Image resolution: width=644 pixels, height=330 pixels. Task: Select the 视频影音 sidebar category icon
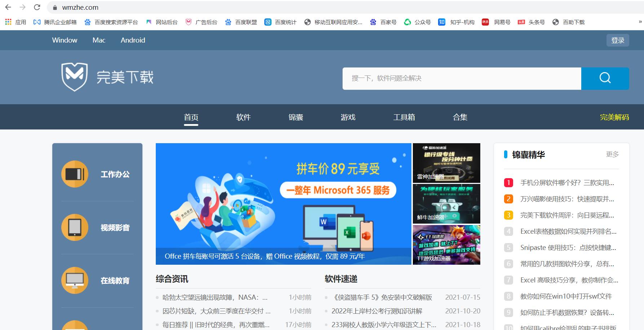tap(75, 228)
